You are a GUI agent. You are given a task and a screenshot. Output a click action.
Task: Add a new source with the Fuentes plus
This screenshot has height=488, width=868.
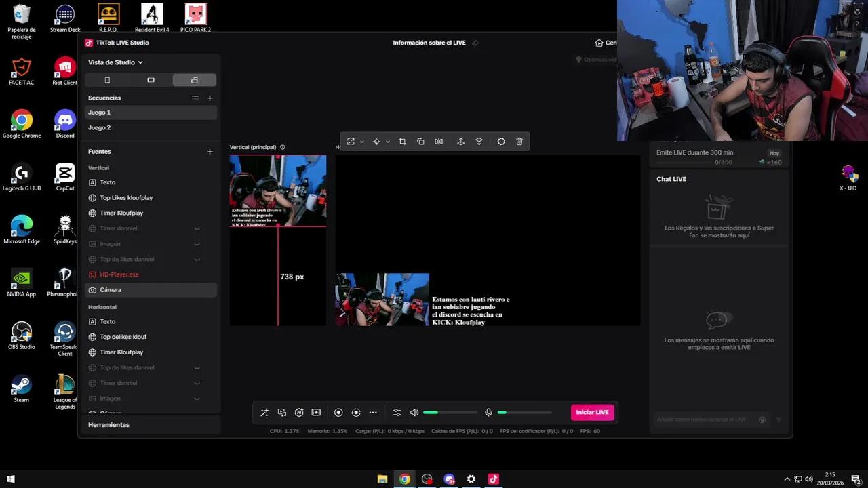click(210, 152)
